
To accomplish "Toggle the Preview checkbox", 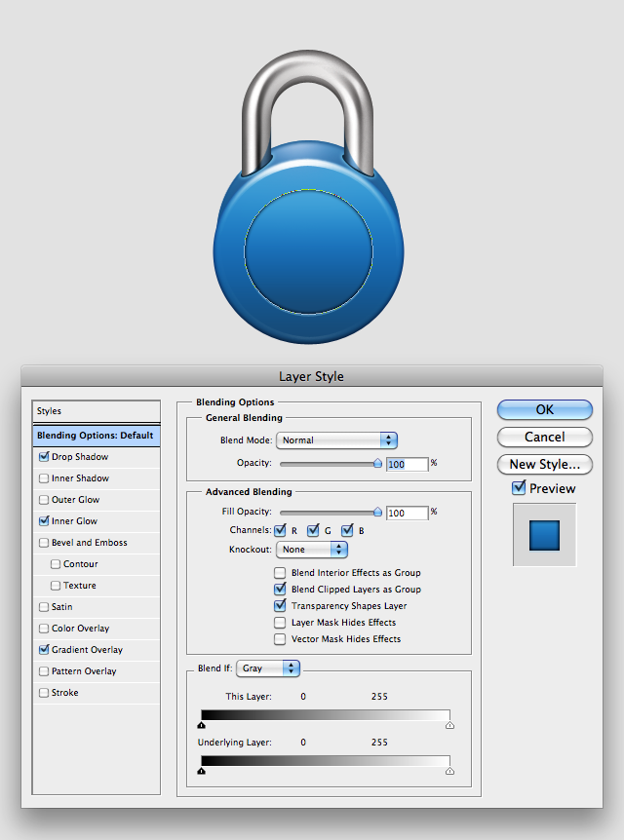I will [519, 488].
